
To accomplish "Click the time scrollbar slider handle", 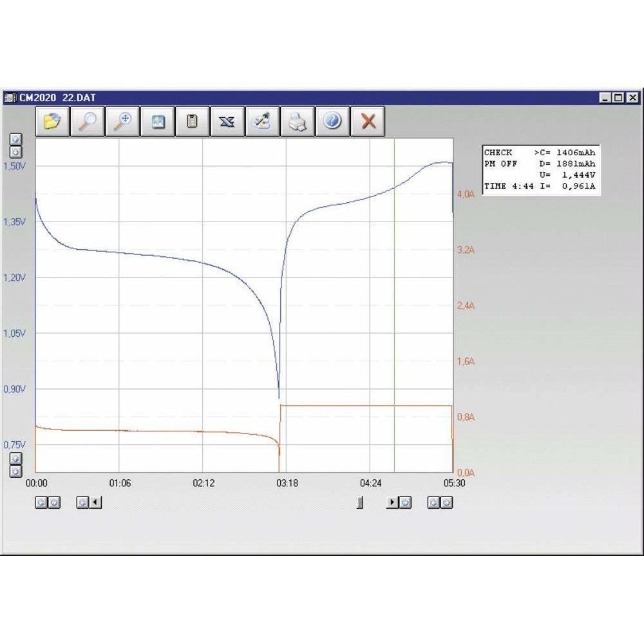I will 360,502.
